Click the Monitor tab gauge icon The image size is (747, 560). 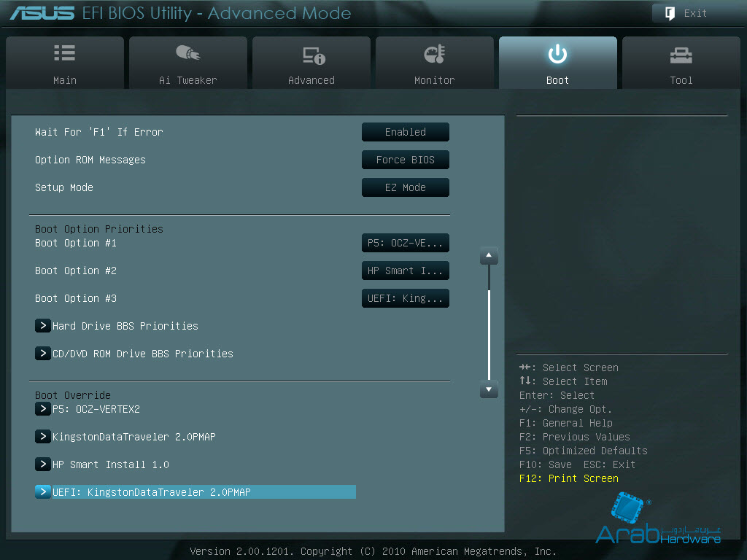coord(435,54)
